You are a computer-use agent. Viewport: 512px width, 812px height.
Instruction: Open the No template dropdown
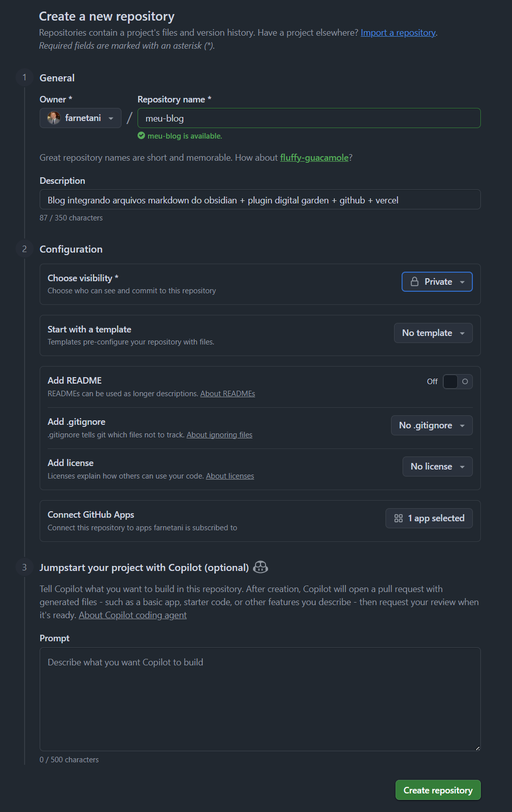coord(433,333)
